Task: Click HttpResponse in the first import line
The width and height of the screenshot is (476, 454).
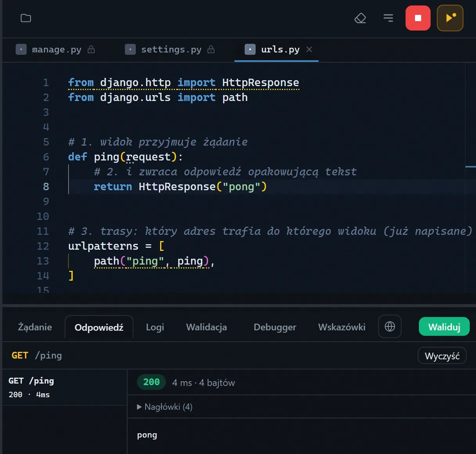Action: pyautogui.click(x=261, y=83)
